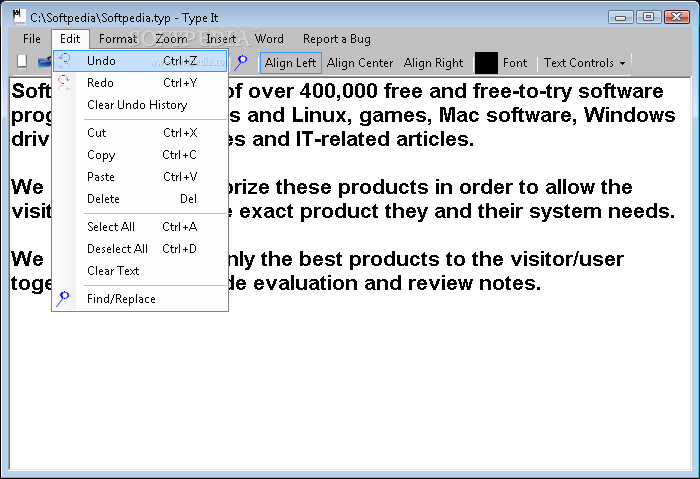
Task: Click the New document icon in toolbar
Action: coord(22,62)
